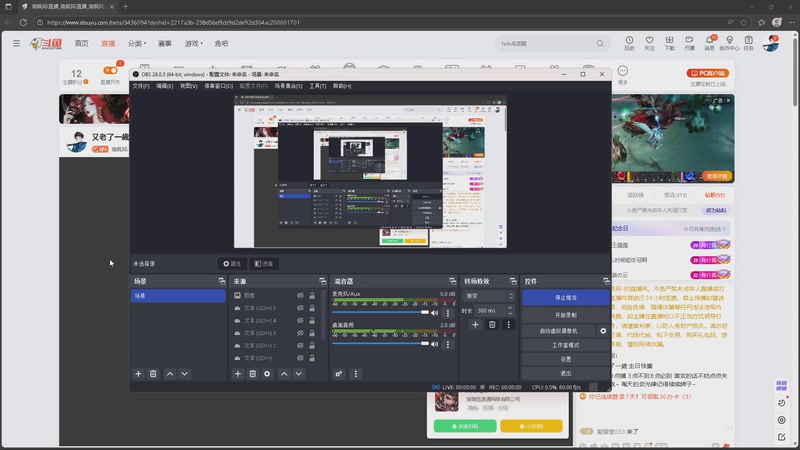Open Douyu follow heart icon
This screenshot has width=800, height=450.
pos(649,43)
